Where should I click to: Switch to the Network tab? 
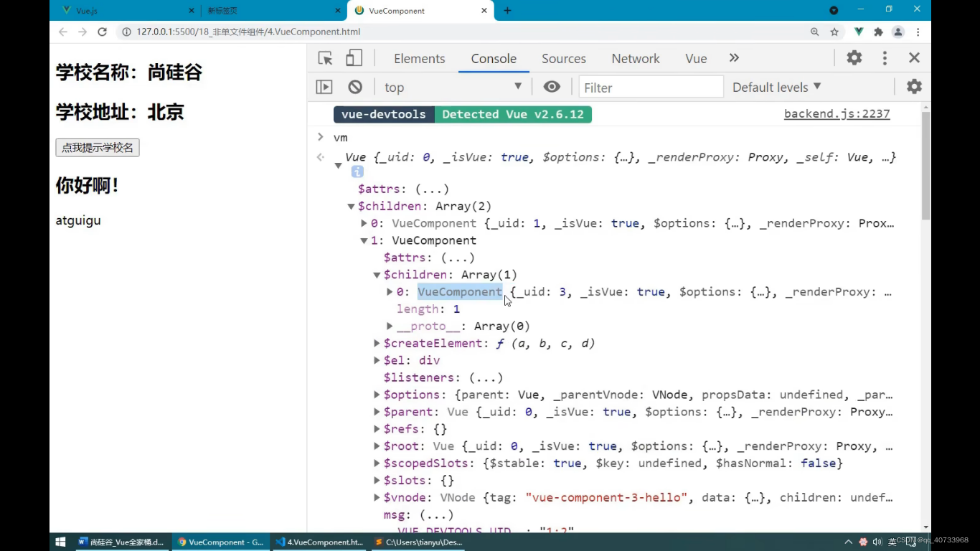click(x=636, y=59)
